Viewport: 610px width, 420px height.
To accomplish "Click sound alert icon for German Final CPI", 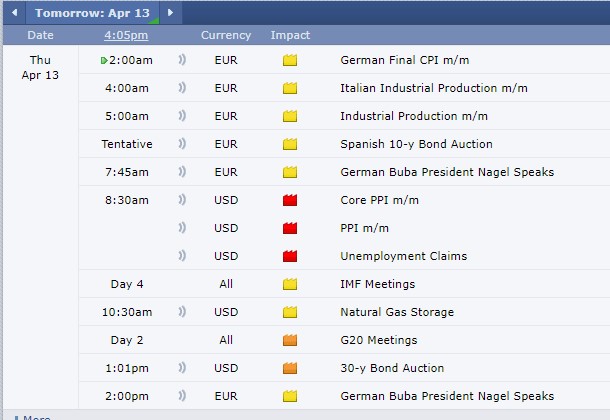I will 182,60.
